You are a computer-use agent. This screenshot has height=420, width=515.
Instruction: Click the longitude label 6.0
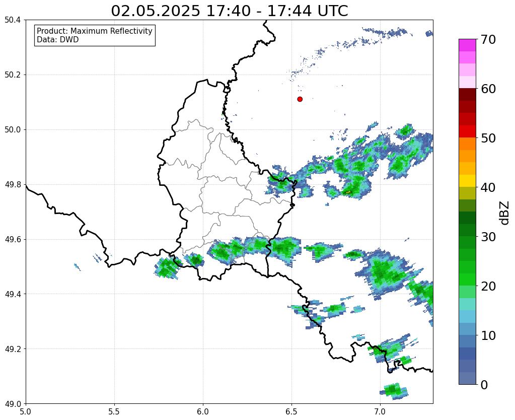pyautogui.click(x=203, y=412)
